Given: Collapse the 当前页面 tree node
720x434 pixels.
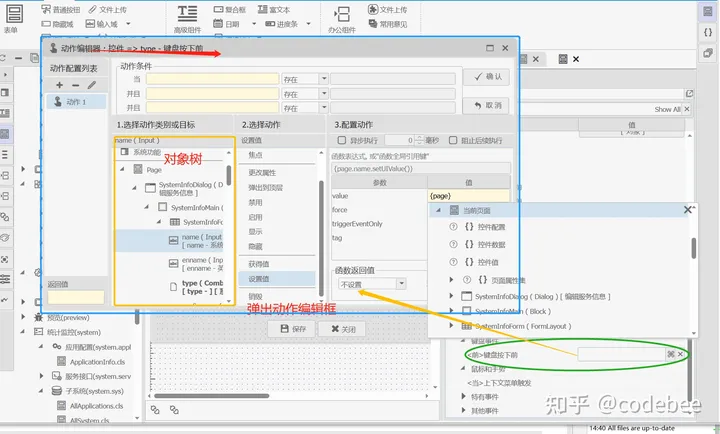Looking at the screenshot, I should pos(439,211).
